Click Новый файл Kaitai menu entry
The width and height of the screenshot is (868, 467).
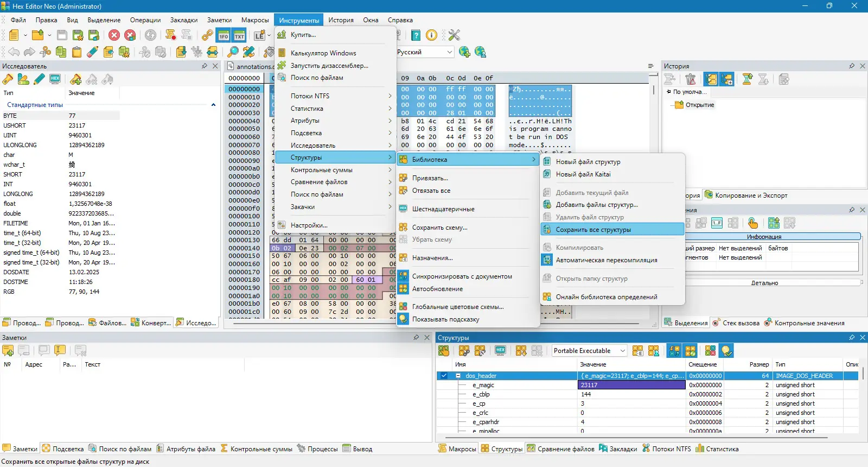pyautogui.click(x=613, y=174)
